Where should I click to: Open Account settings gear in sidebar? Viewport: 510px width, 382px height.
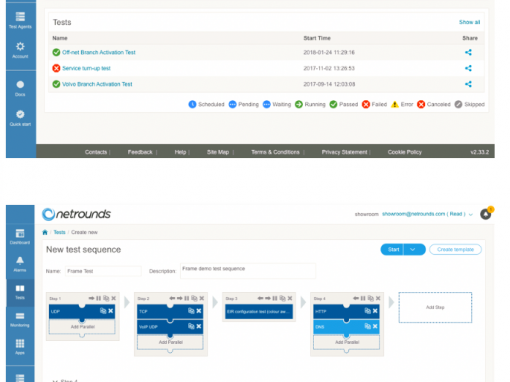(x=20, y=50)
